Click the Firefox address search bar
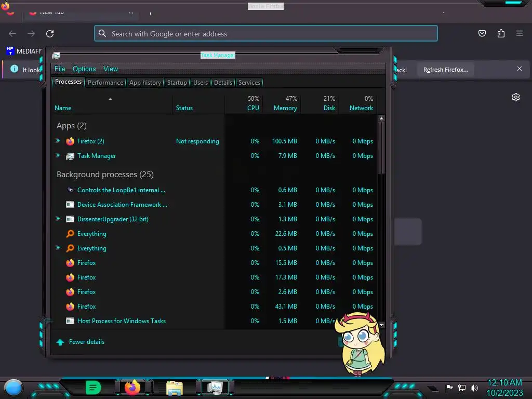Screen dimensions: 532x399 pos(266,34)
